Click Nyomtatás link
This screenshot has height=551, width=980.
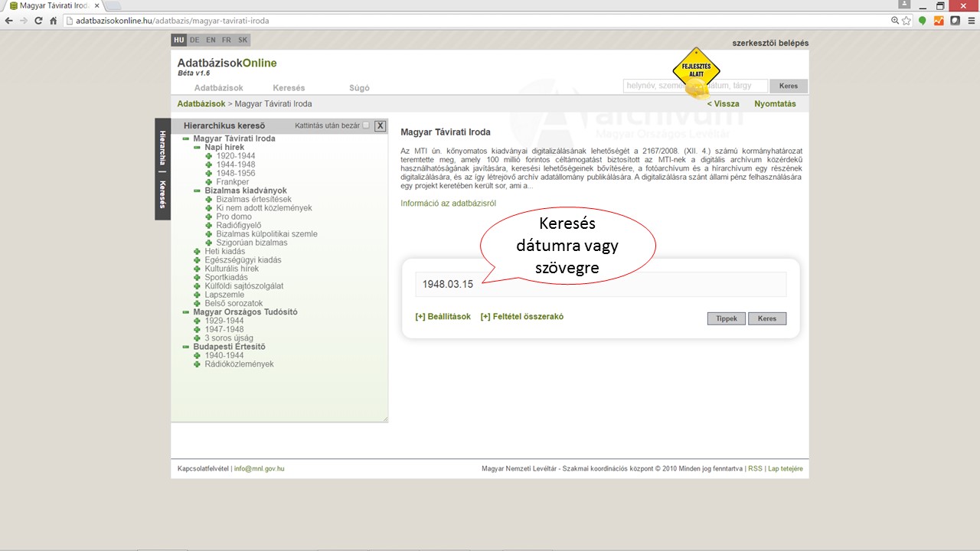pyautogui.click(x=775, y=104)
